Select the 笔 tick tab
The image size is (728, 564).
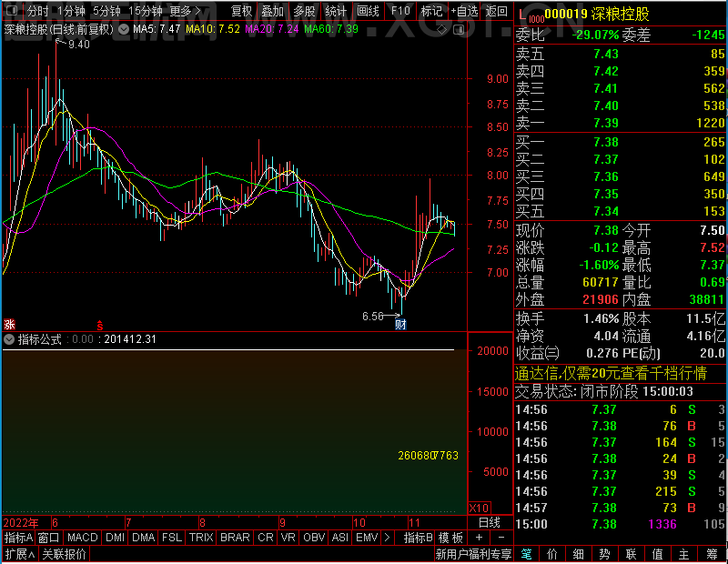[527, 554]
